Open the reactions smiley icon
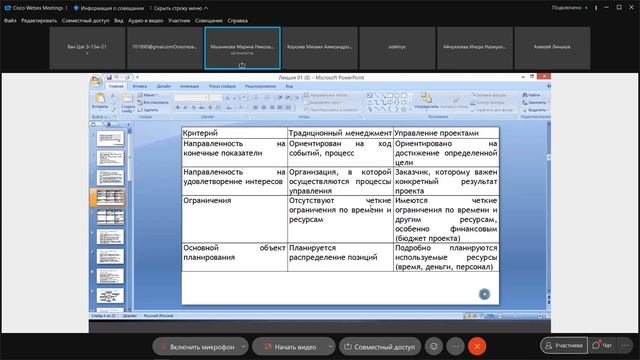 (x=434, y=347)
